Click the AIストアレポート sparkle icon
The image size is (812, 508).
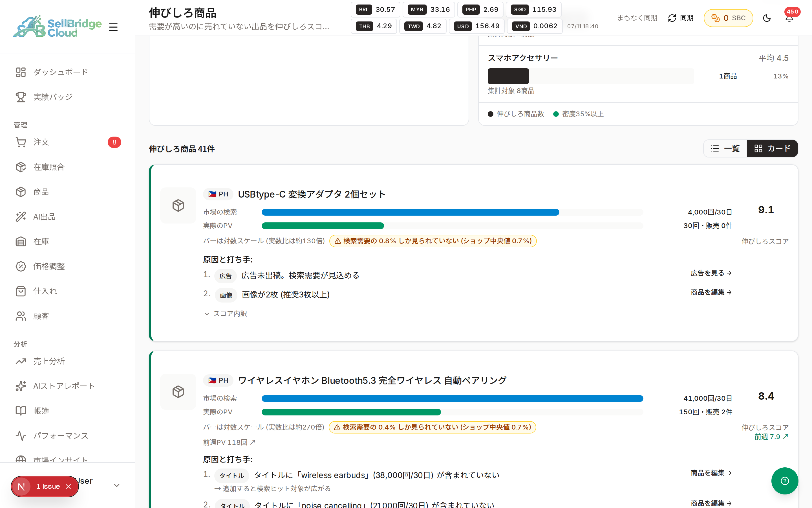pyautogui.click(x=21, y=386)
